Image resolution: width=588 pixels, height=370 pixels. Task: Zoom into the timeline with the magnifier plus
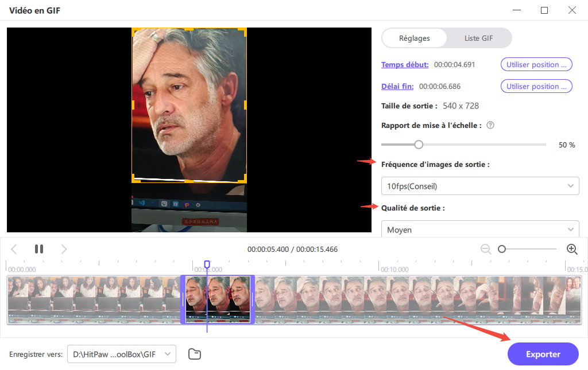[572, 249]
